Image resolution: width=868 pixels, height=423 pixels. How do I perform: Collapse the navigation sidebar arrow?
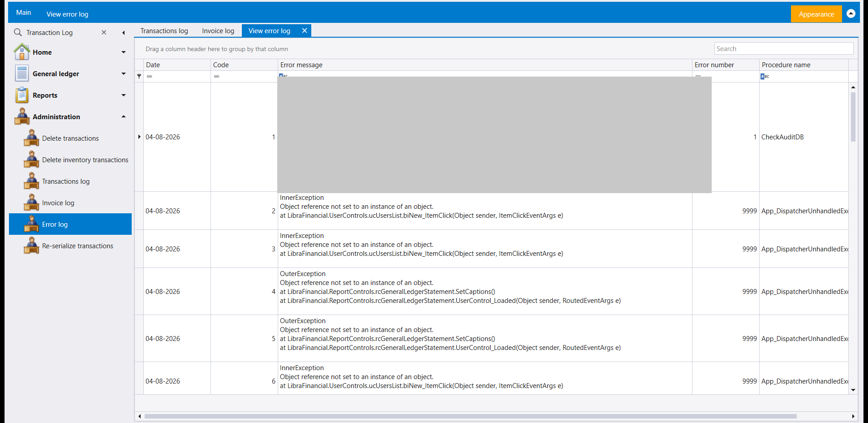click(x=123, y=32)
